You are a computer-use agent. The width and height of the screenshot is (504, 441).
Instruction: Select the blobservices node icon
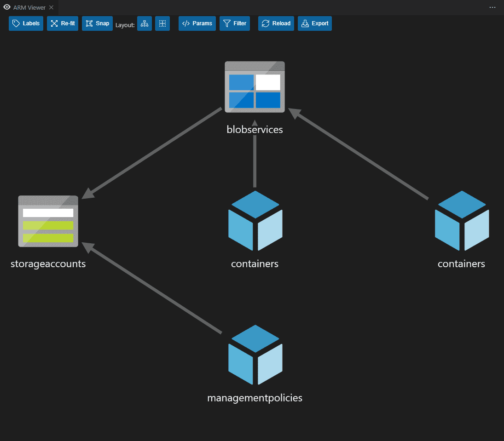click(255, 87)
